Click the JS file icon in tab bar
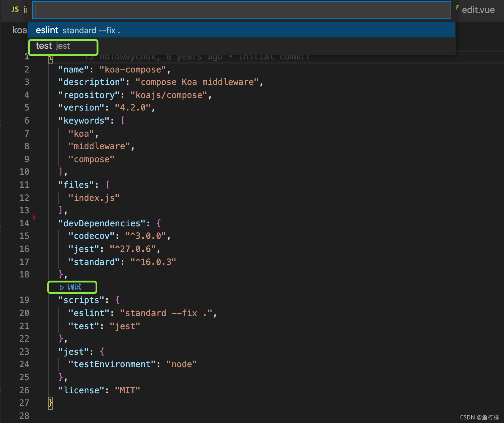504x423 pixels. (x=15, y=10)
